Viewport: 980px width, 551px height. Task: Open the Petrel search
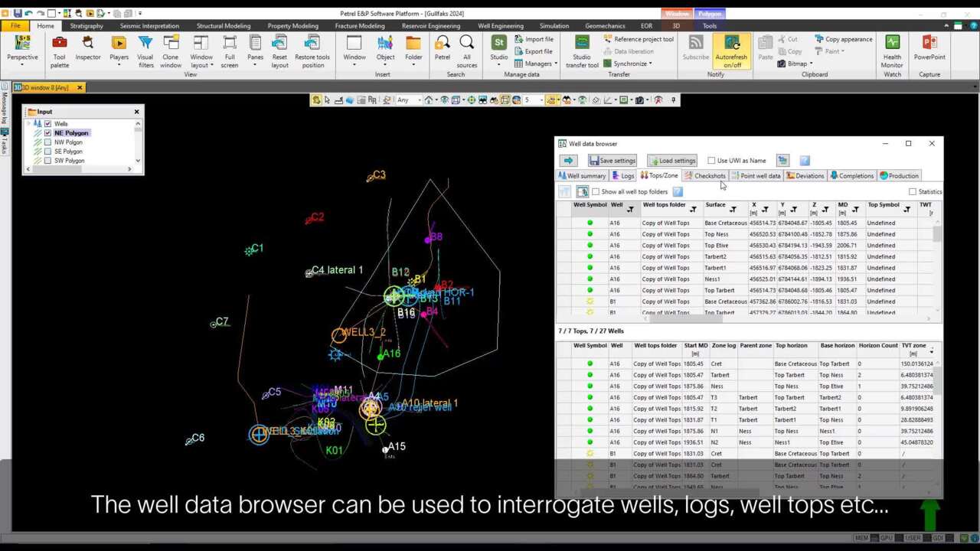click(x=443, y=48)
